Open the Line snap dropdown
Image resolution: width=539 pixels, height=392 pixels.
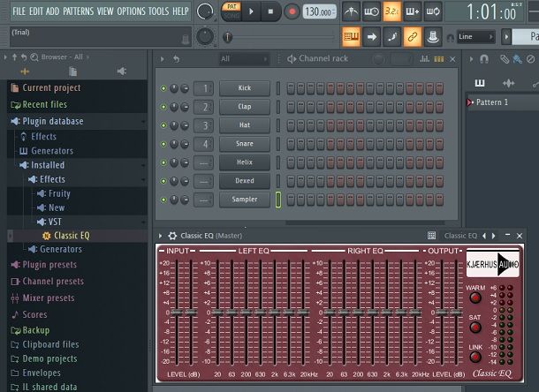click(x=475, y=36)
